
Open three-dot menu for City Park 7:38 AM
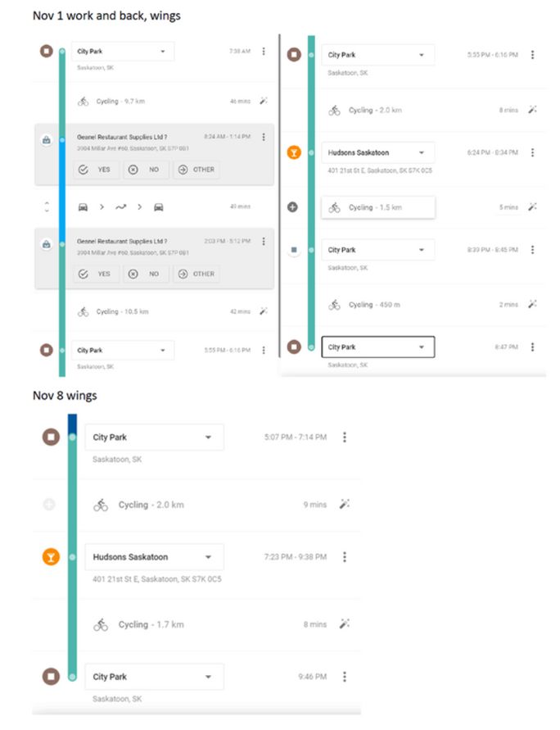click(263, 52)
